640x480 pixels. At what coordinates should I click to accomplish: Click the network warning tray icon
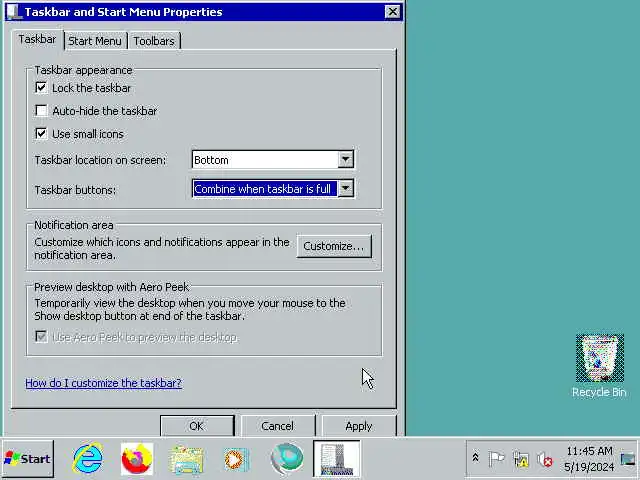(x=521, y=459)
